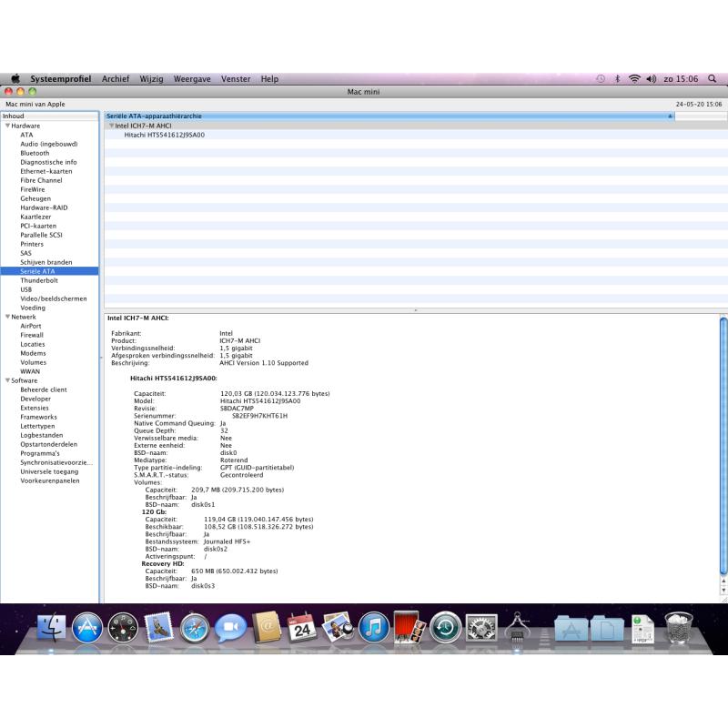Open the document file in the Dock

click(642, 628)
